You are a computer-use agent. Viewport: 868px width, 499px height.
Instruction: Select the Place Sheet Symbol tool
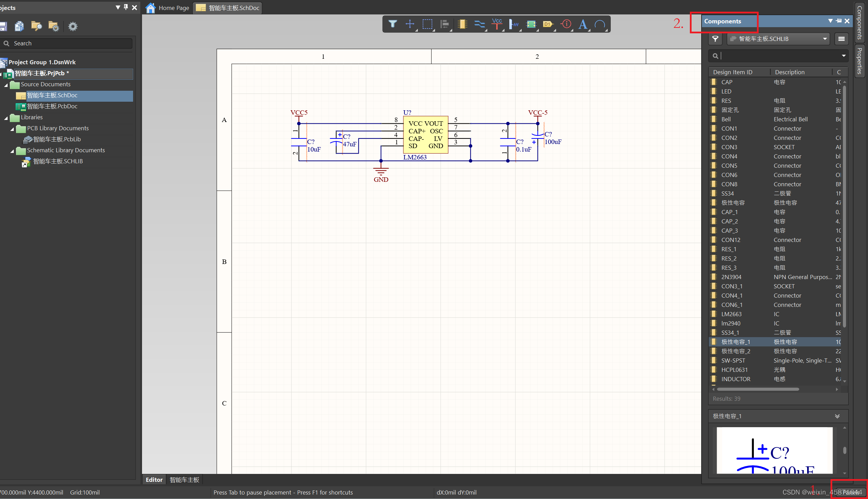click(x=531, y=24)
